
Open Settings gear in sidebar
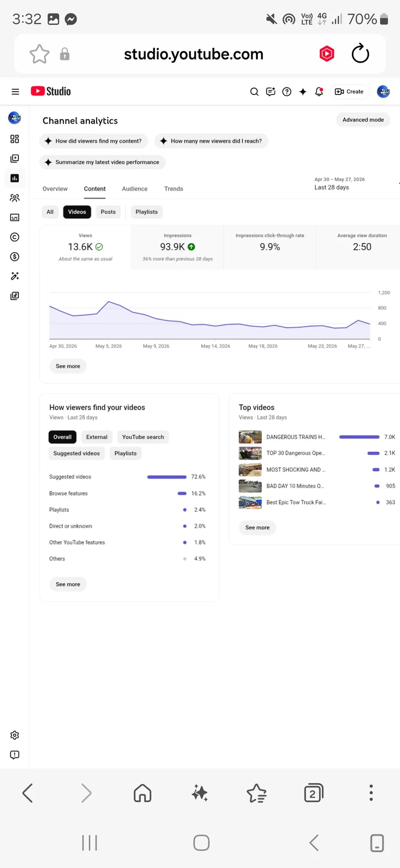(15, 735)
